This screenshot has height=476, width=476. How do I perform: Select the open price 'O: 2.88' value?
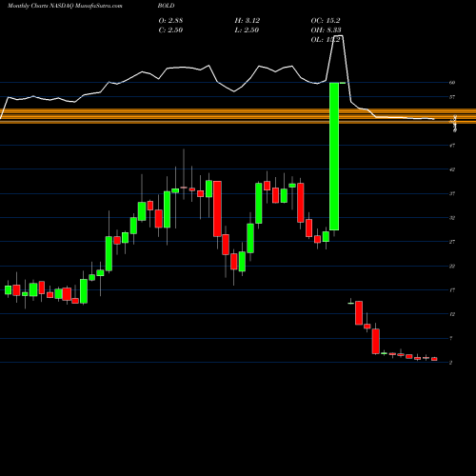point(170,21)
